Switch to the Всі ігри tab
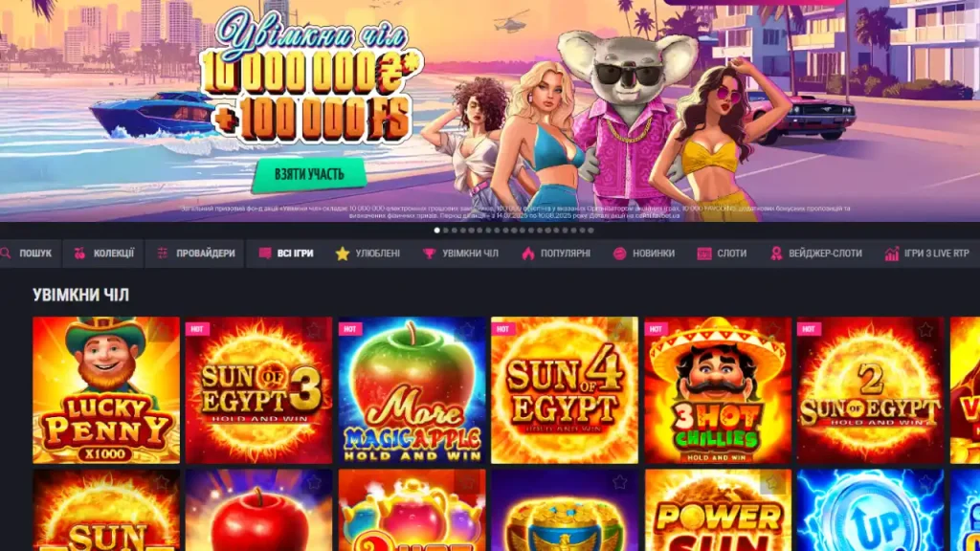This screenshot has width=980, height=551. tap(286, 253)
